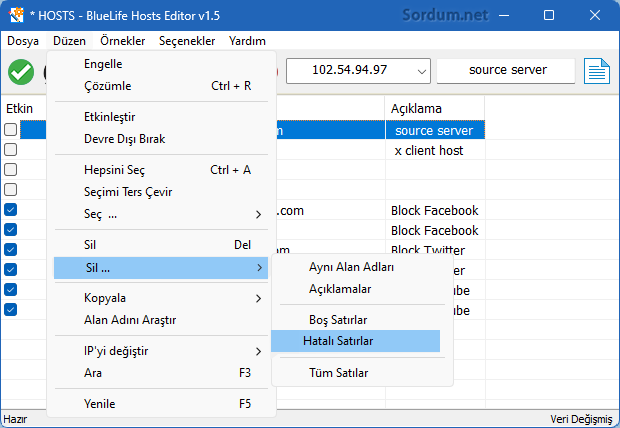Select the source server cell in the table

point(435,130)
